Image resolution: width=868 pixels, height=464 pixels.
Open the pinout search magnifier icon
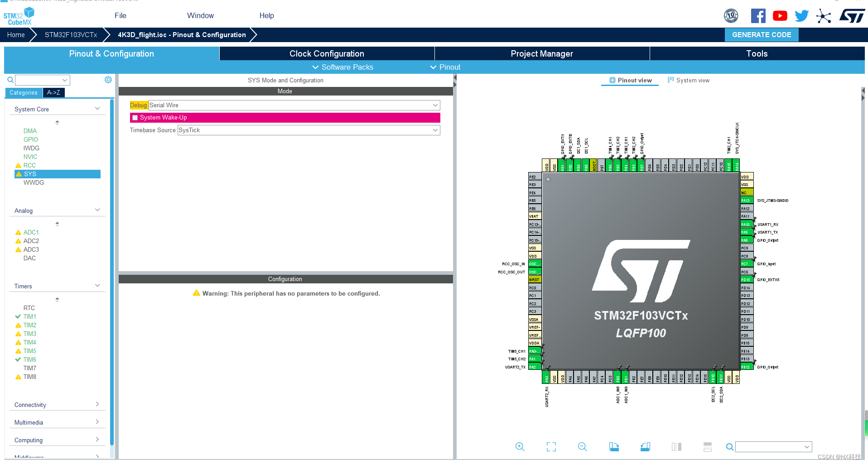point(730,447)
